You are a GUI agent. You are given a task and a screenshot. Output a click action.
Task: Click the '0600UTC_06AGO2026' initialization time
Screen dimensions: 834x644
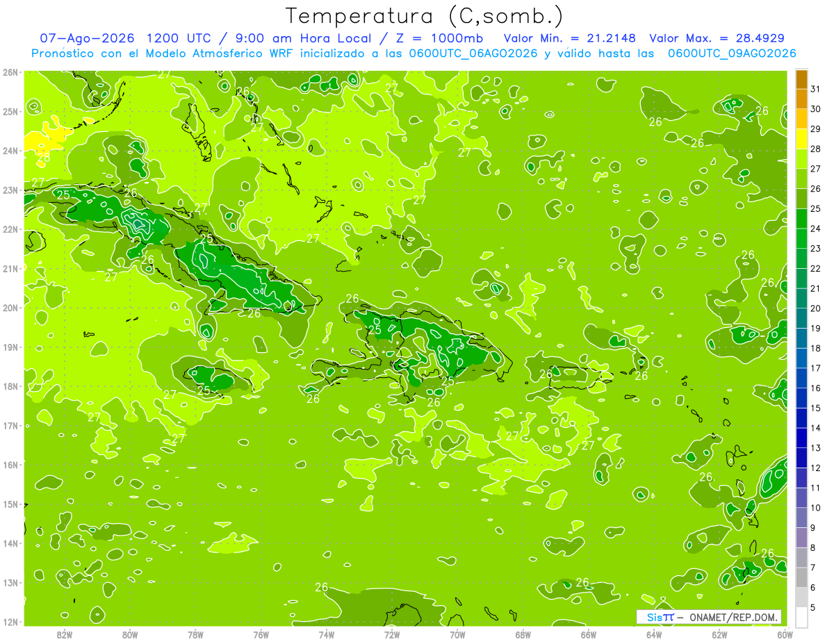[x=475, y=53]
